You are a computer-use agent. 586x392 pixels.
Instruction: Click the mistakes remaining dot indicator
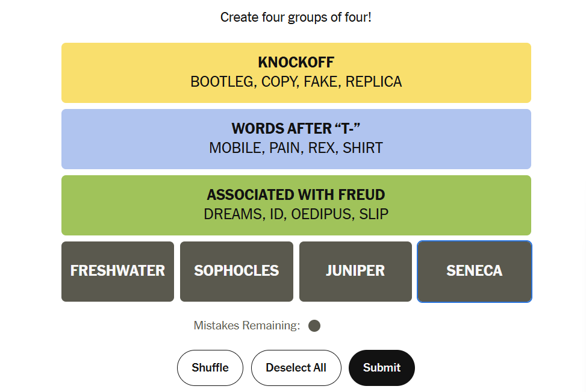(x=314, y=326)
